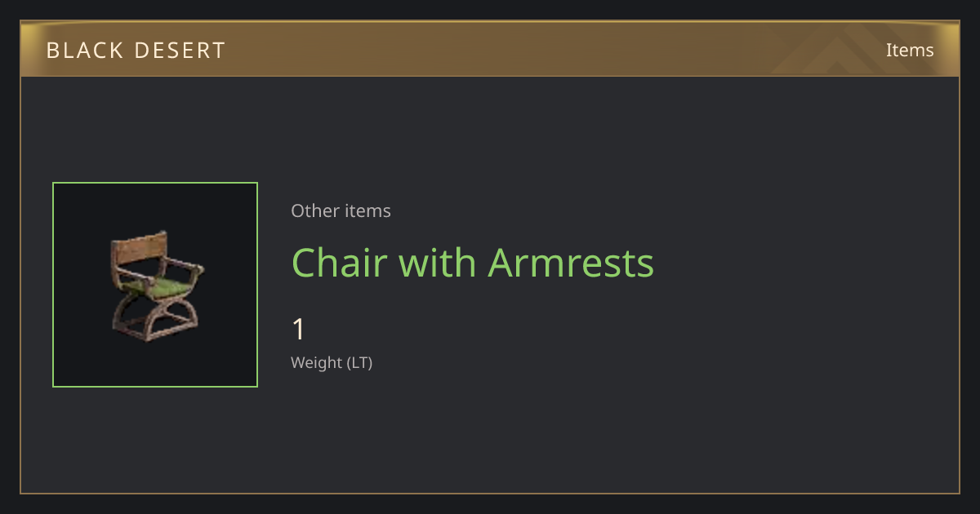Click the weight value 1
980x514 pixels.
click(299, 330)
